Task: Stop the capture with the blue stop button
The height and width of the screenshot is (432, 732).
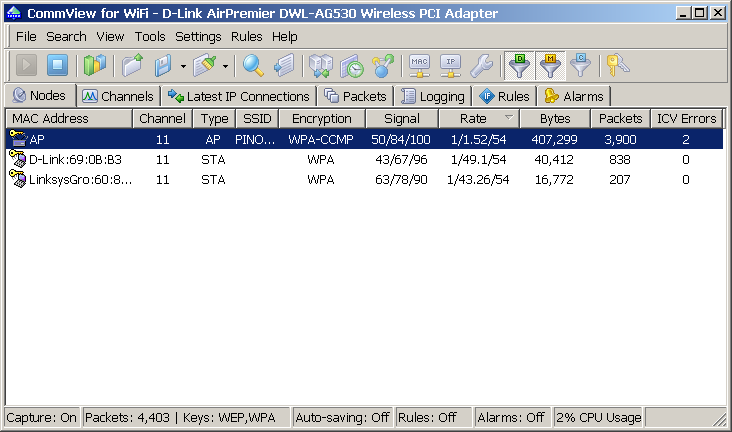Action: point(57,65)
